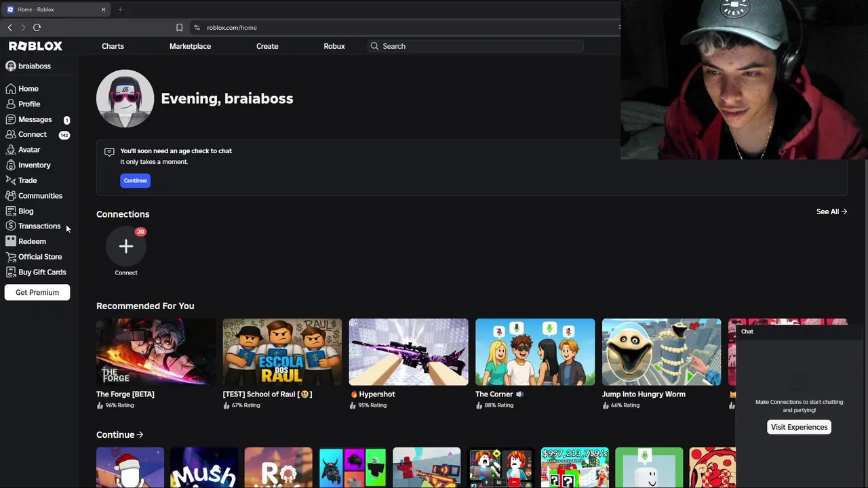Screen dimensions: 868x488
Task: Open Buy Gift Cards from sidebar
Action: pos(42,272)
